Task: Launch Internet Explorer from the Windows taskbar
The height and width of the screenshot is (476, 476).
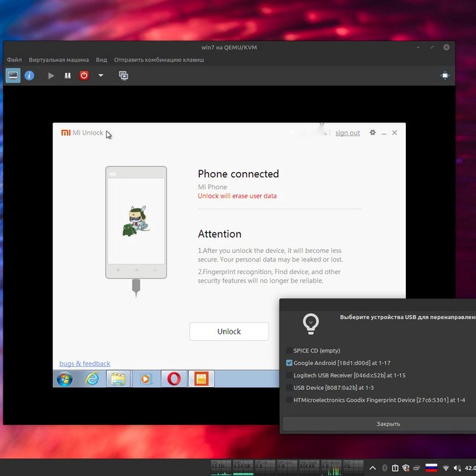Action: point(92,379)
